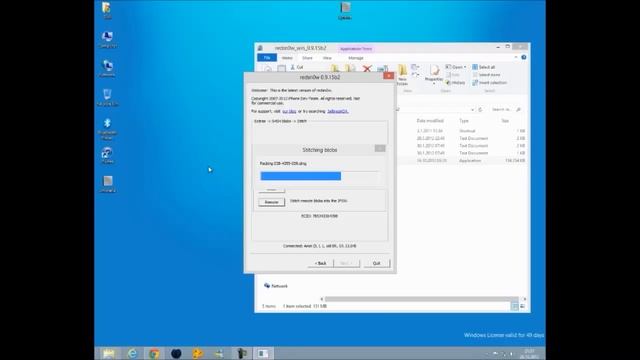Sort by Date modified column

[x=430, y=121]
